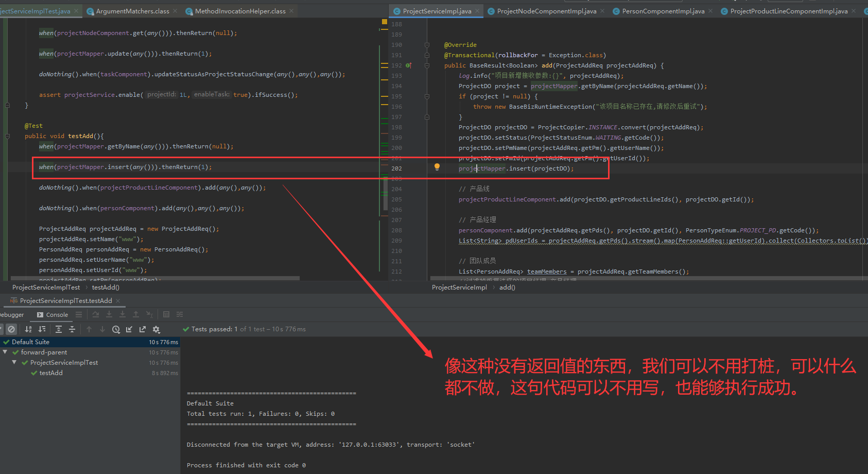
Task: Select the forward-parent test row
Action: point(90,352)
